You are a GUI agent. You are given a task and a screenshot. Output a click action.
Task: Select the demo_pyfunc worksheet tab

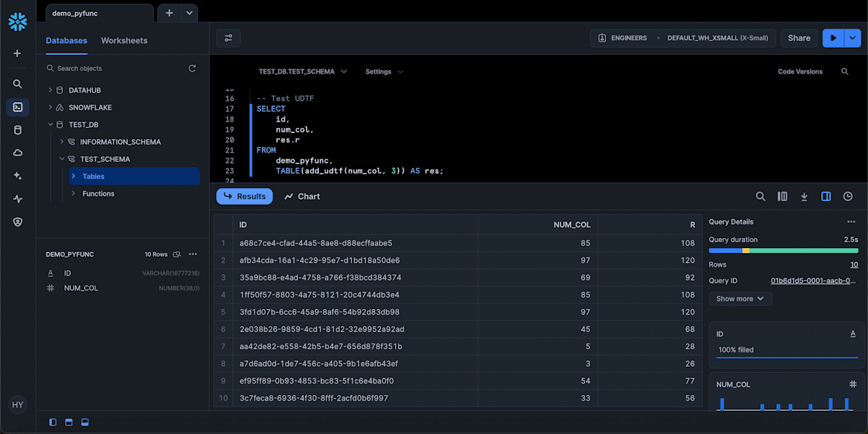point(99,13)
